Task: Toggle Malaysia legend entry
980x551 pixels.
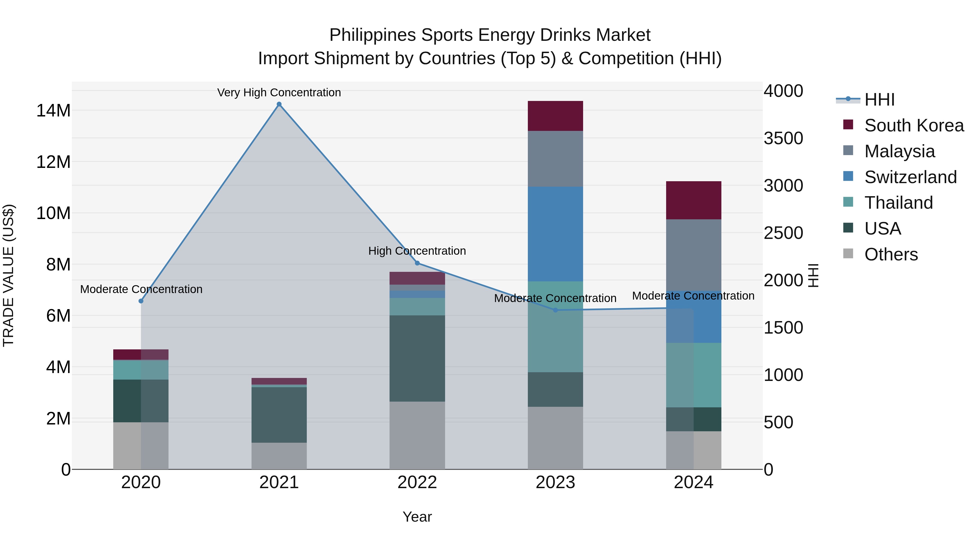Action: [889, 151]
